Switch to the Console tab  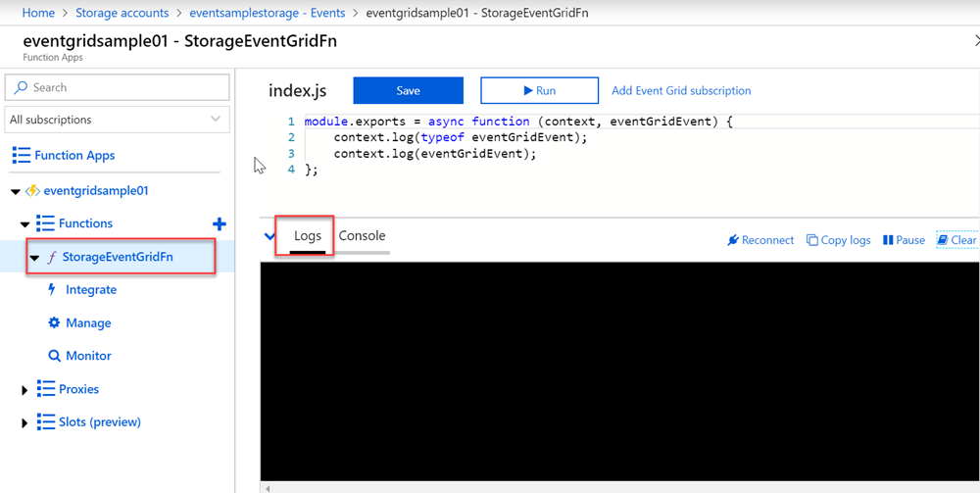362,235
